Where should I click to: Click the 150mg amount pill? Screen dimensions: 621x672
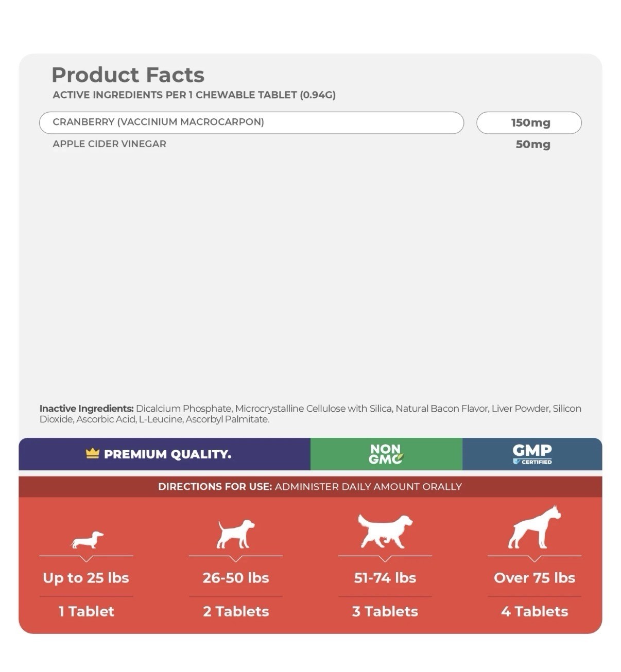coord(529,122)
